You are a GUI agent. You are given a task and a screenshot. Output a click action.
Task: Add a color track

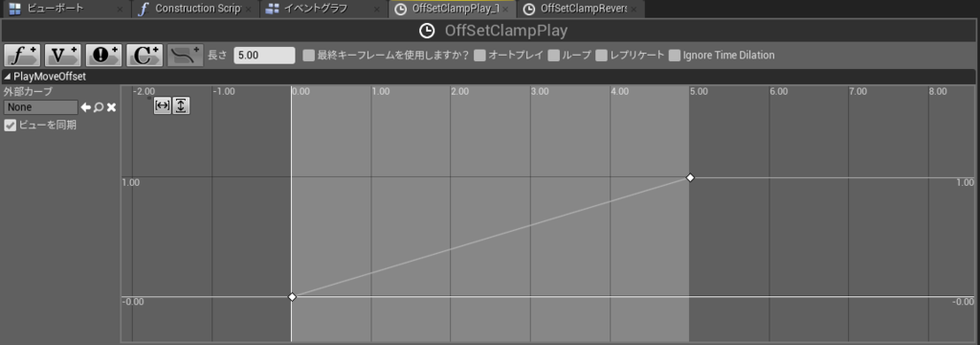point(144,55)
